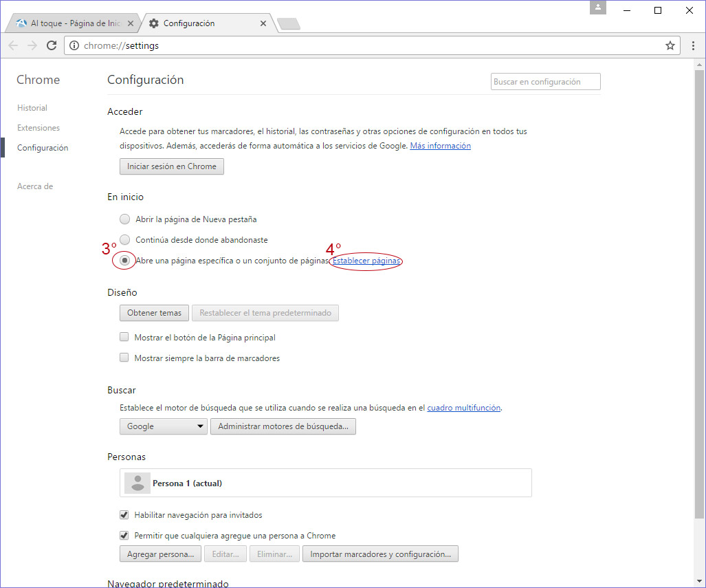
Task: Close the Configuración tab
Action: click(x=263, y=23)
